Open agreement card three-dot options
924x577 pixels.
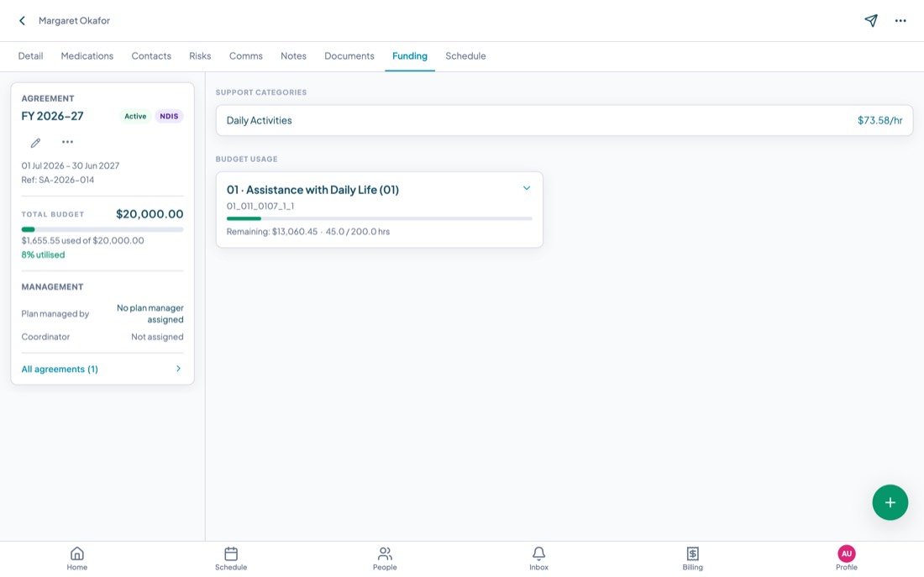click(68, 142)
